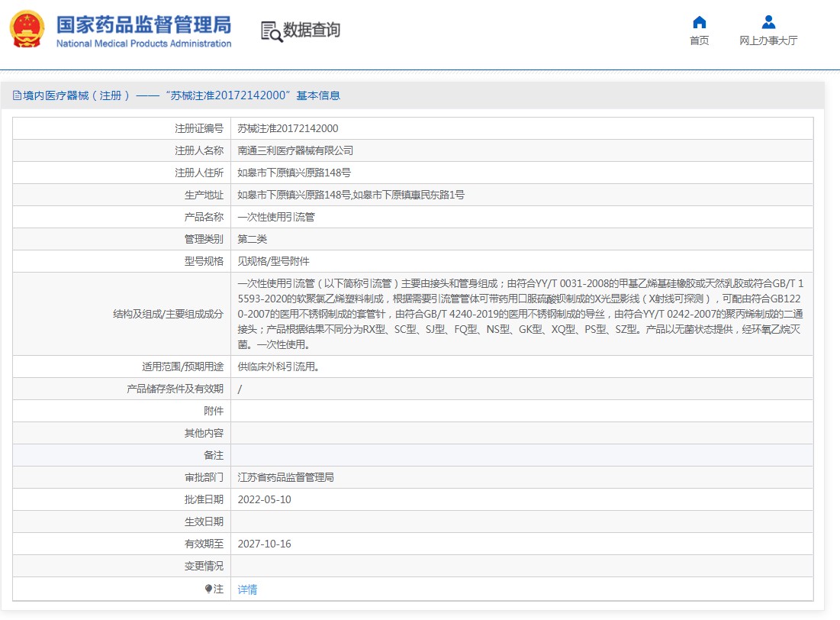The image size is (840, 620).
Task: Click the lightbulb icon beside 注
Action: [208, 589]
